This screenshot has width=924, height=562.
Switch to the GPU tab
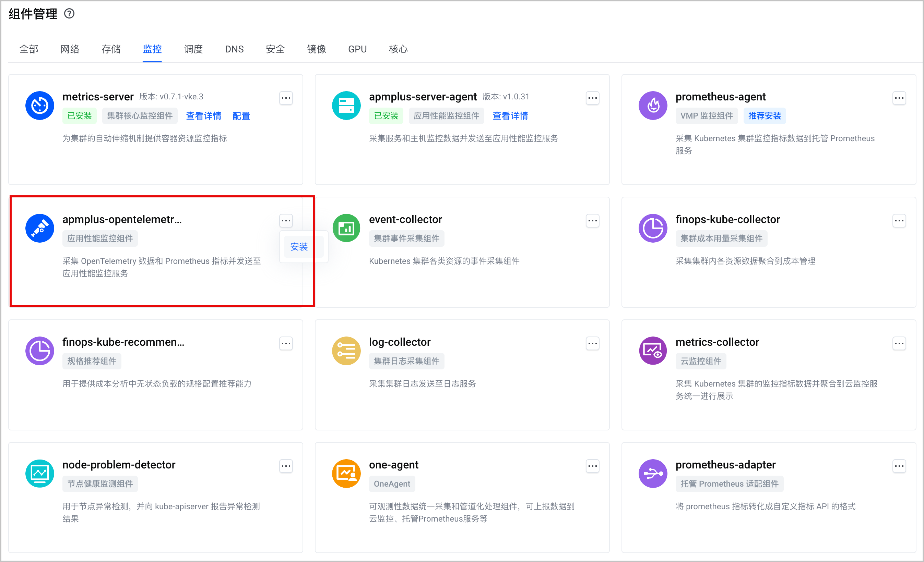(x=357, y=49)
